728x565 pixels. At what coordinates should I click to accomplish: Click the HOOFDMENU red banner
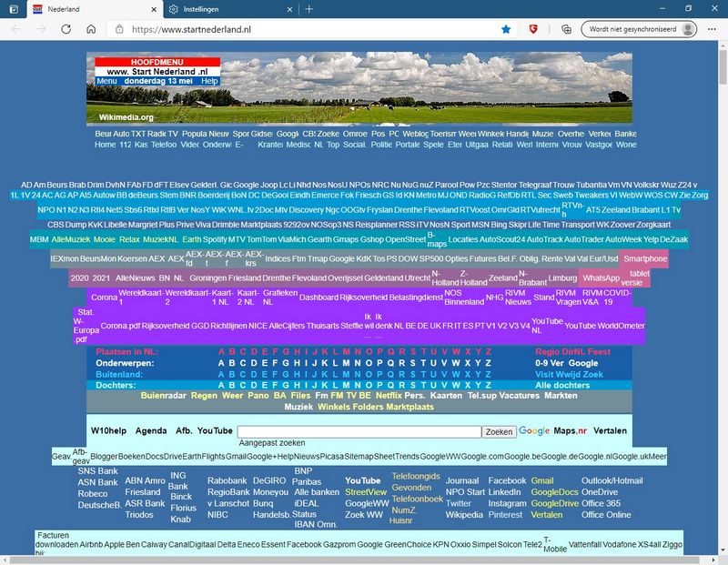(157, 62)
